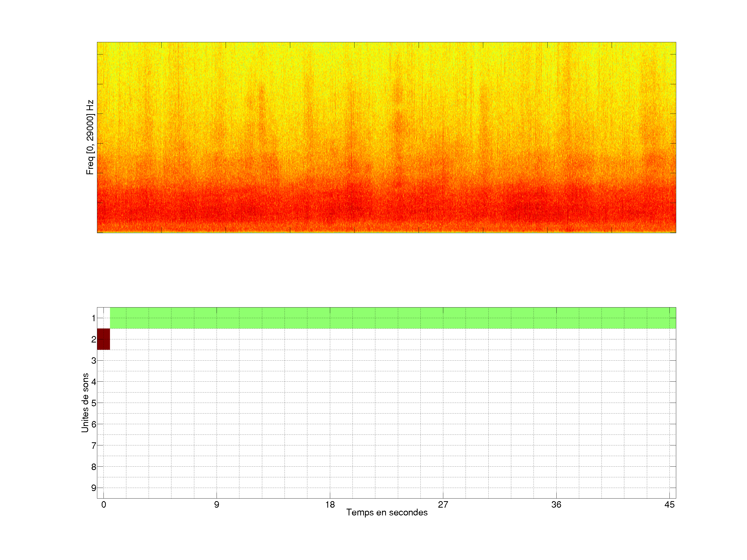The image size is (747, 560).
Task: Click sound unit label 7
Action: pos(94,446)
